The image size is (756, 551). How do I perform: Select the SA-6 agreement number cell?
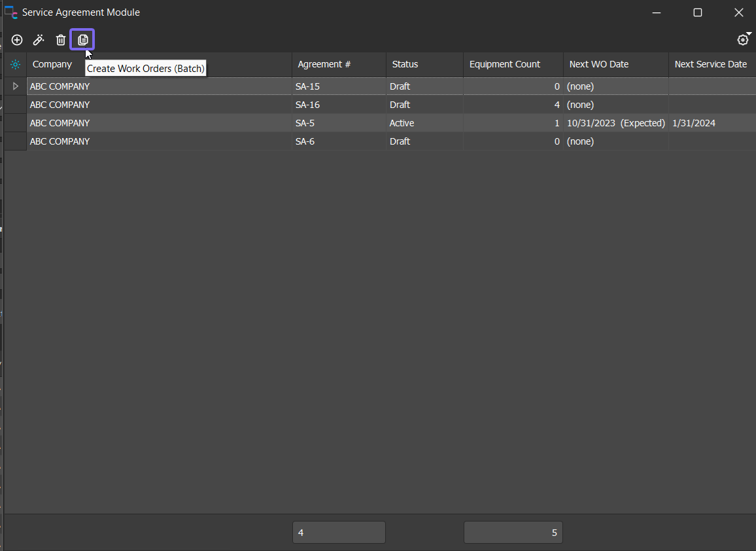[x=305, y=141]
